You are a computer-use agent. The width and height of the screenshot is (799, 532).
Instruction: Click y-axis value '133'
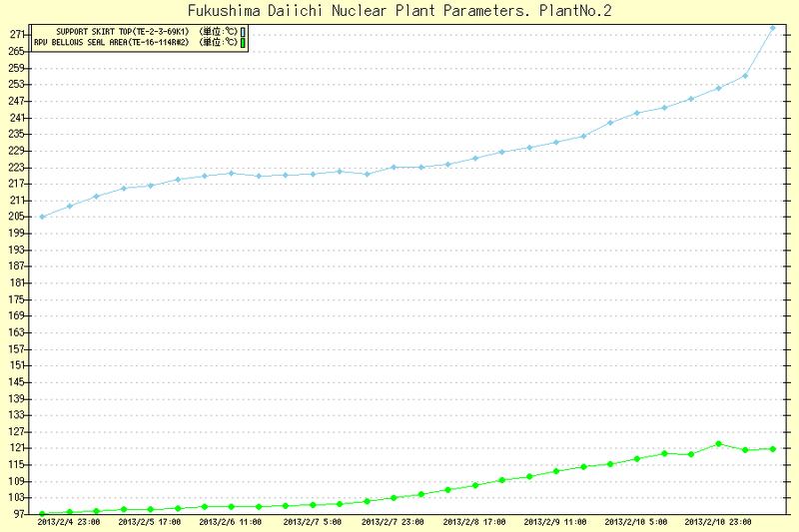pos(16,415)
